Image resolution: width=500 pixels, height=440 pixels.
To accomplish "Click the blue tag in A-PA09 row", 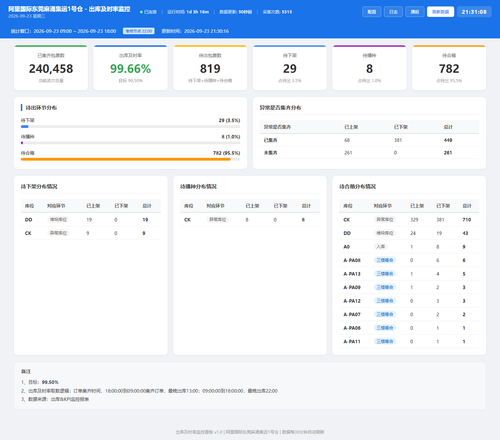I will point(385,287).
